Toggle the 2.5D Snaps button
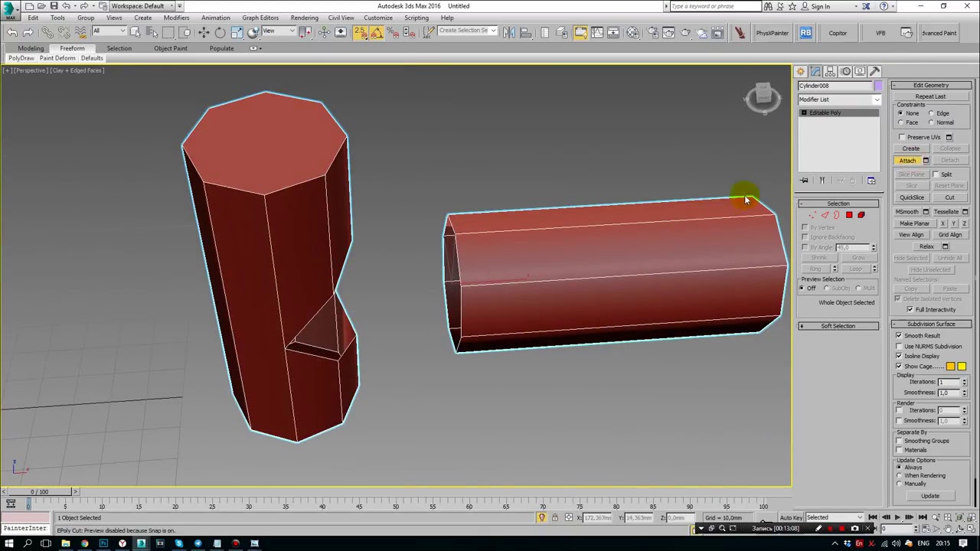The height and width of the screenshot is (551, 980). click(360, 32)
